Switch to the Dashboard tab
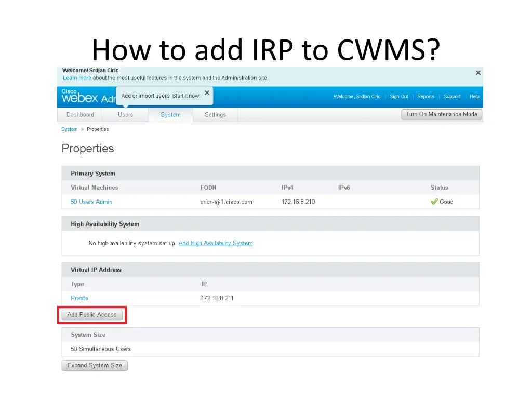The width and height of the screenshot is (532, 399). (x=80, y=115)
